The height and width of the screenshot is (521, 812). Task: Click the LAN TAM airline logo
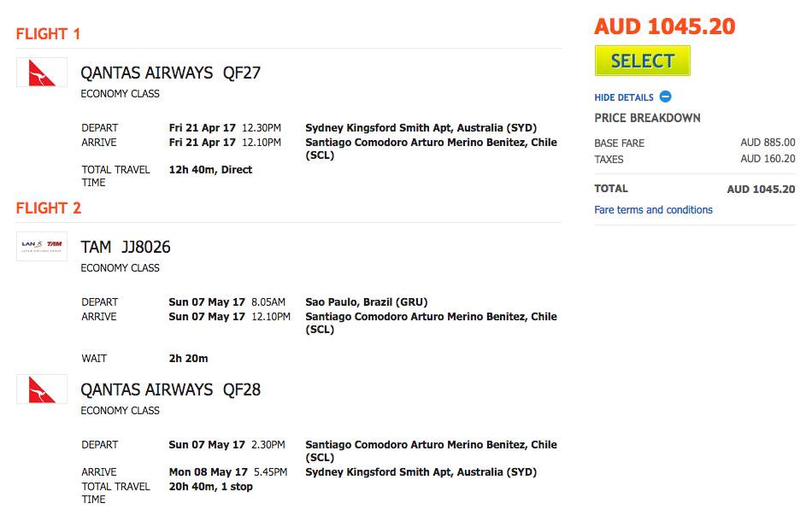click(x=42, y=246)
